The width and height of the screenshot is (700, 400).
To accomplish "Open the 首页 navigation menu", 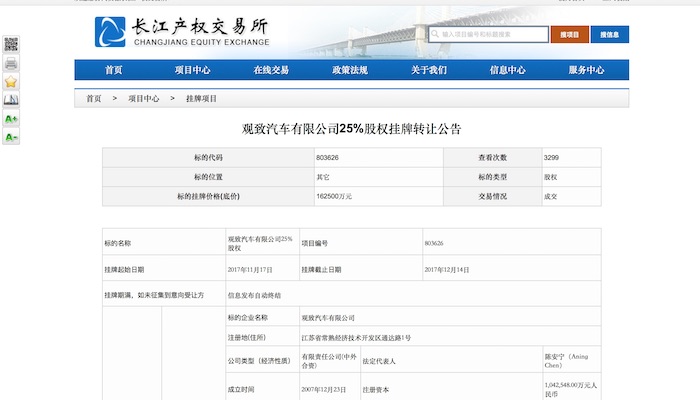I will click(113, 70).
